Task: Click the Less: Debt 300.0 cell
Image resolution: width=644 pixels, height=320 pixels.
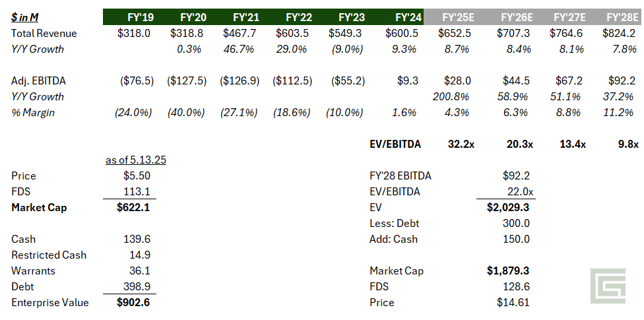Action: click(516, 224)
